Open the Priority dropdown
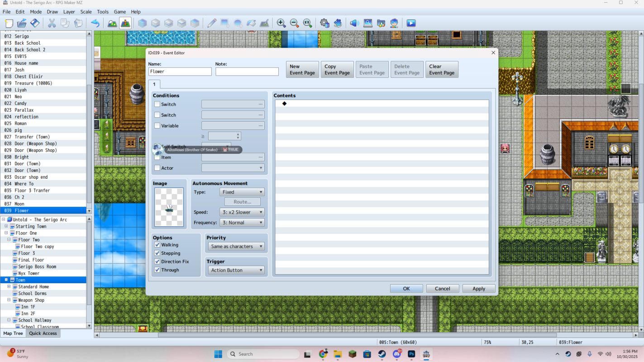 (x=236, y=246)
